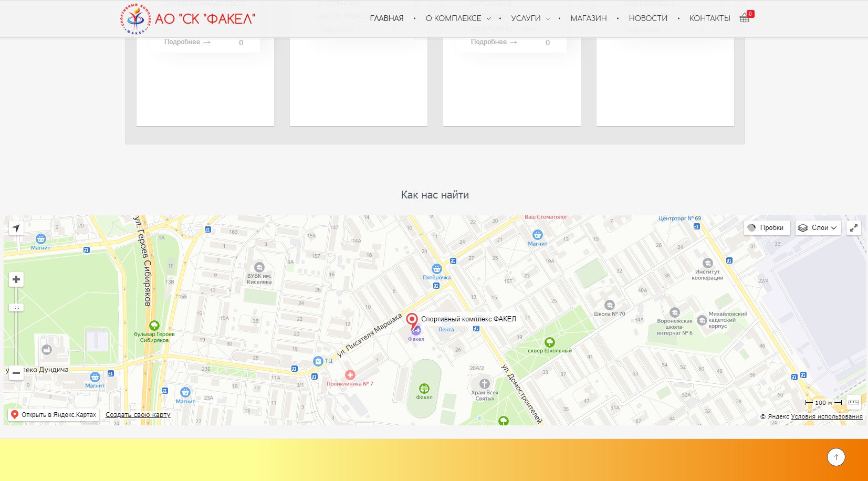This screenshot has height=481, width=868.
Task: Open the Условия использования link
Action: pos(827,417)
